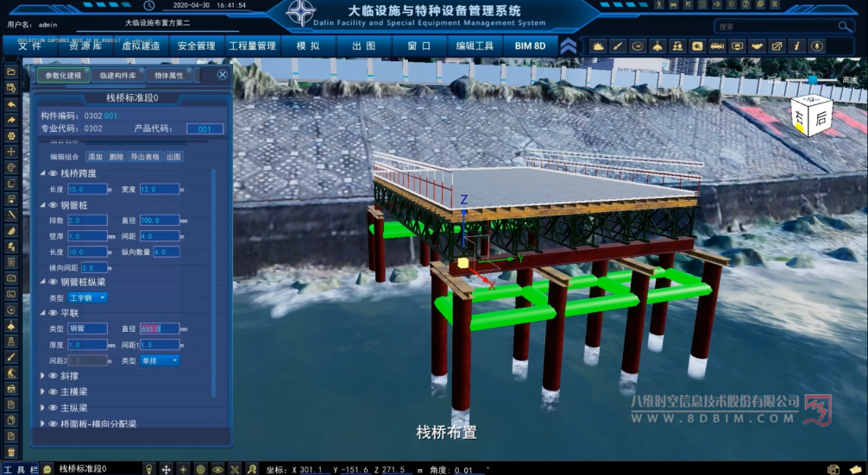
Task: Toggle visibility eye for 栈桥跨度
Action: click(53, 173)
